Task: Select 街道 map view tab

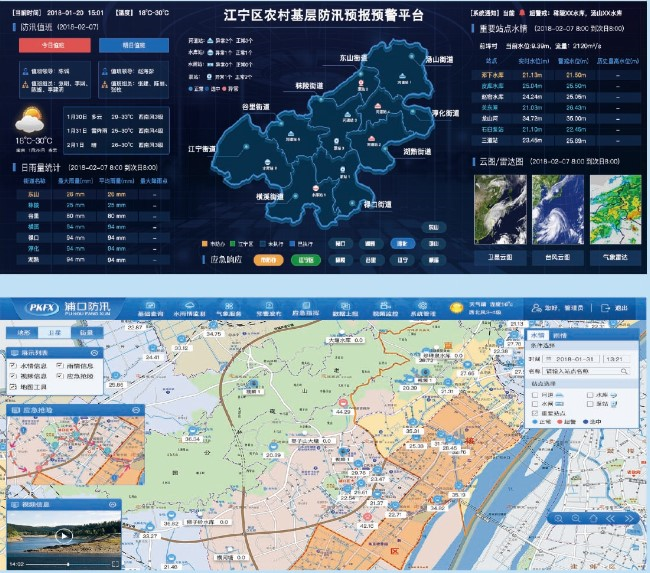Action: coord(87,333)
